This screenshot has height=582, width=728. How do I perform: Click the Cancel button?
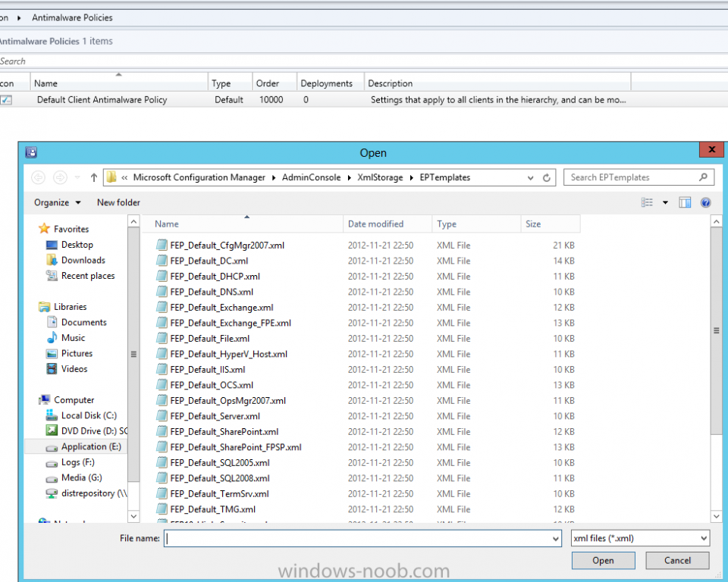(x=677, y=560)
